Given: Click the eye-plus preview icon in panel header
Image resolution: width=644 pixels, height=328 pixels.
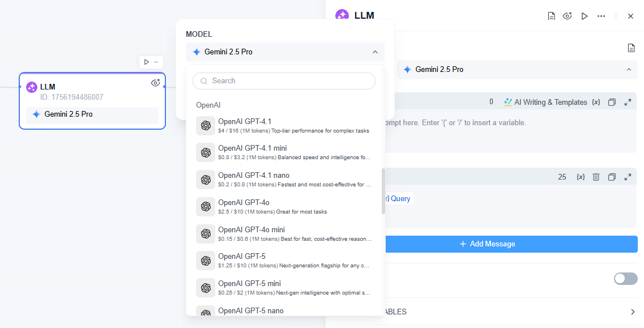Looking at the screenshot, I should (x=568, y=16).
